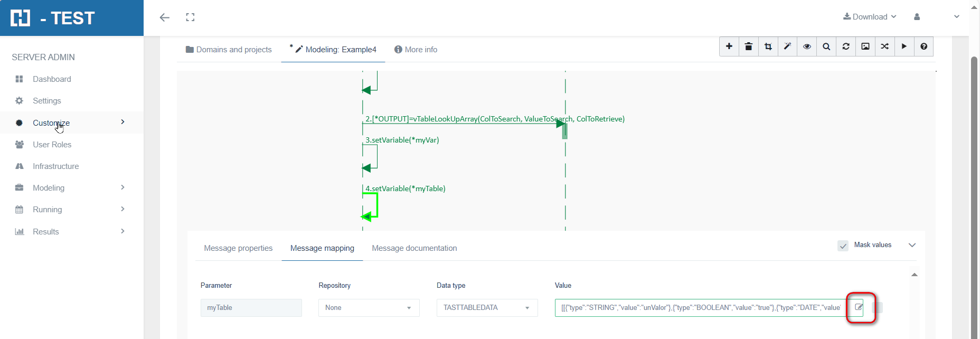980x339 pixels.
Task: Open the value editor icon beside the Value field
Action: pyautogui.click(x=859, y=307)
